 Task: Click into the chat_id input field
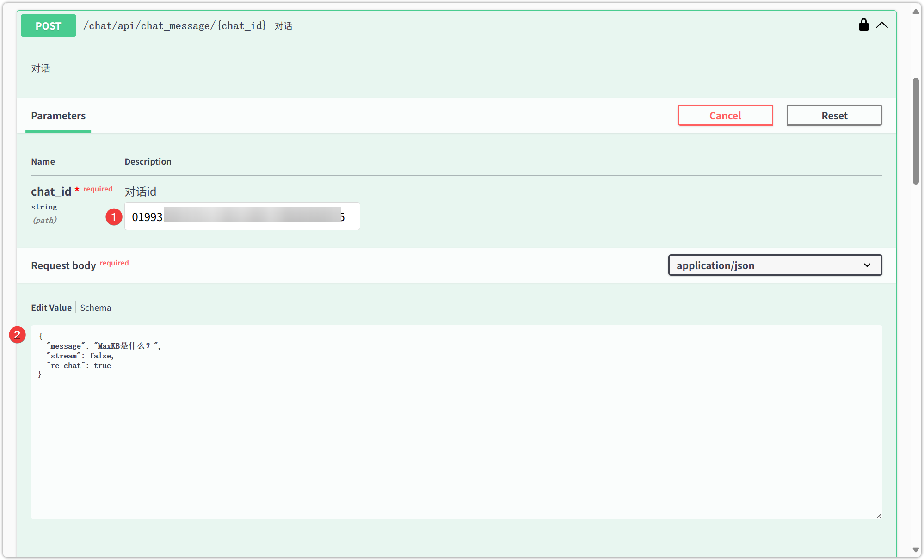242,216
